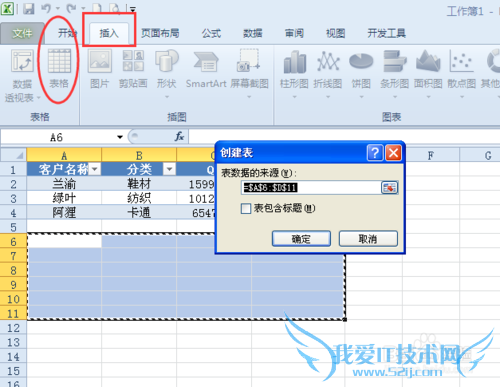Screen dimensions: 500x387
Task: Switch to the 页面布局 tab
Action: coord(160,33)
